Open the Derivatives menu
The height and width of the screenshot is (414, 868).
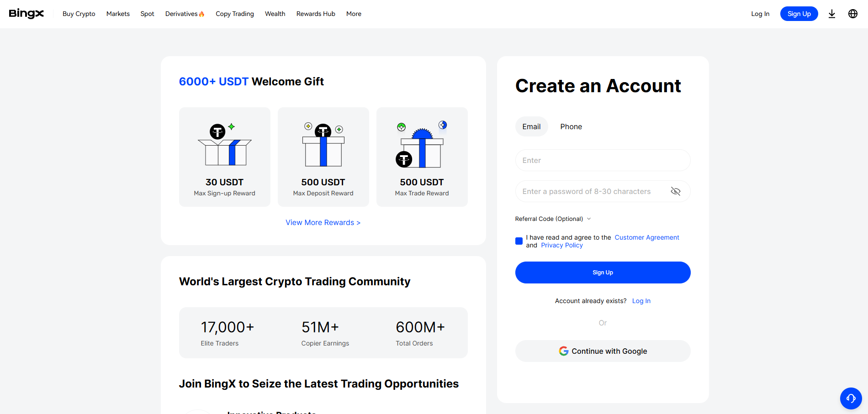coord(185,14)
